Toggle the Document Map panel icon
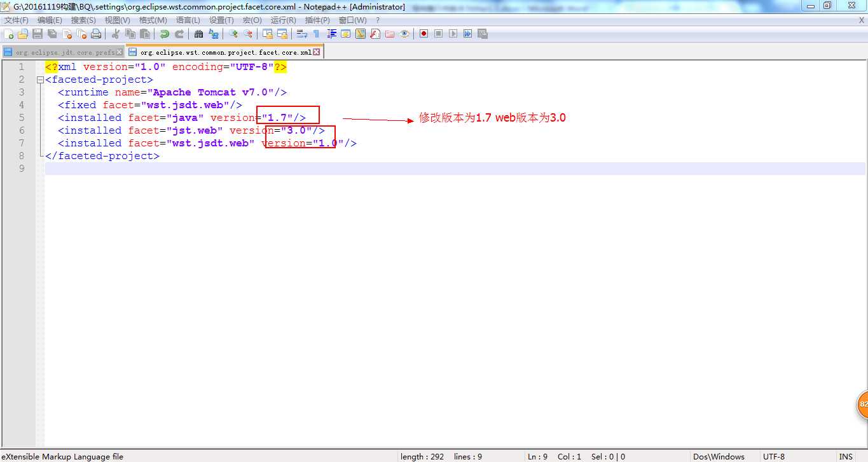This screenshot has height=462, width=868. click(x=361, y=34)
